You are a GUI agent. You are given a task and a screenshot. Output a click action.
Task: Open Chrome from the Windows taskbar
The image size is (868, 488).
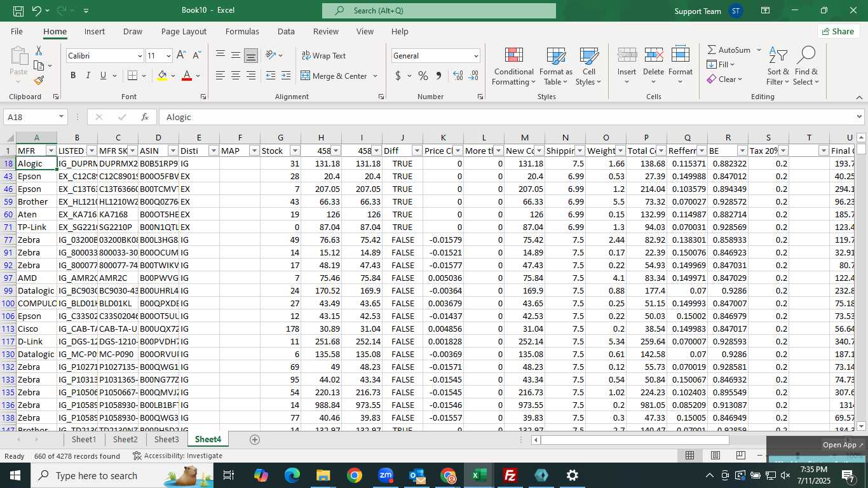point(355,475)
